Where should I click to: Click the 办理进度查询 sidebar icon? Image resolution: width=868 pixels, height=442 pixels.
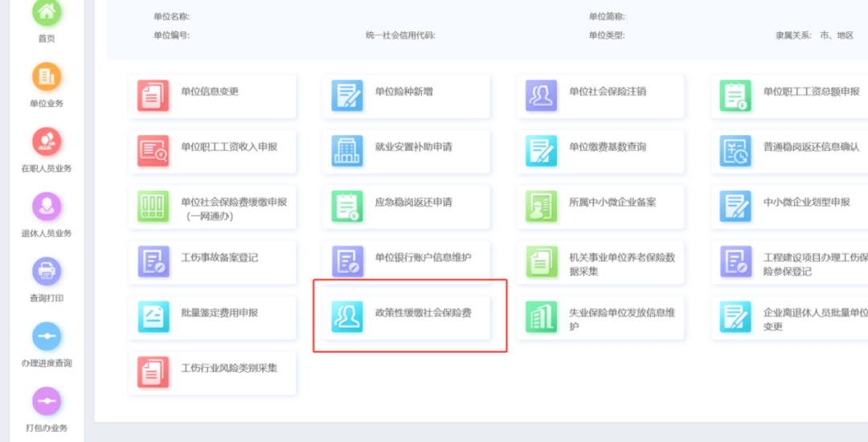[x=47, y=337]
